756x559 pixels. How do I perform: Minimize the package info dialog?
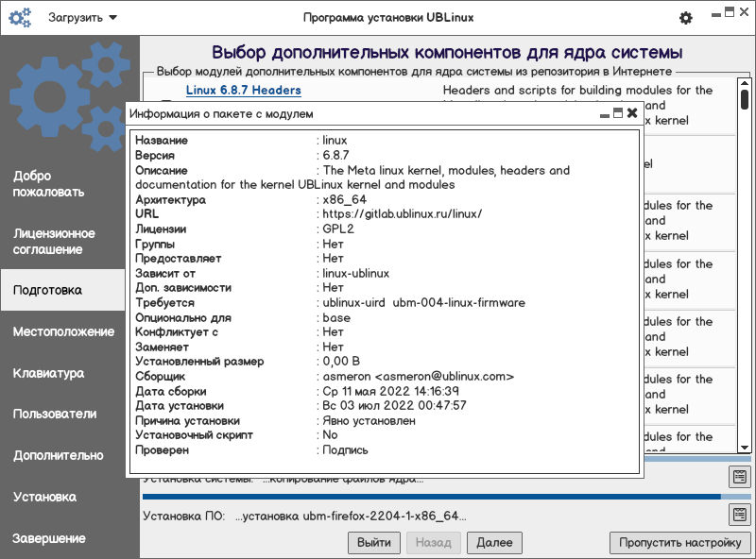[605, 114]
